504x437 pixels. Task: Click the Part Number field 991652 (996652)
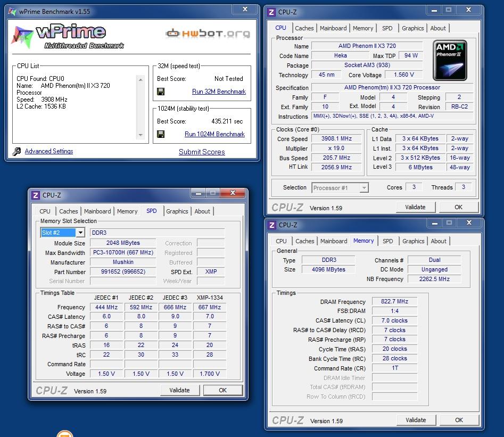point(123,271)
